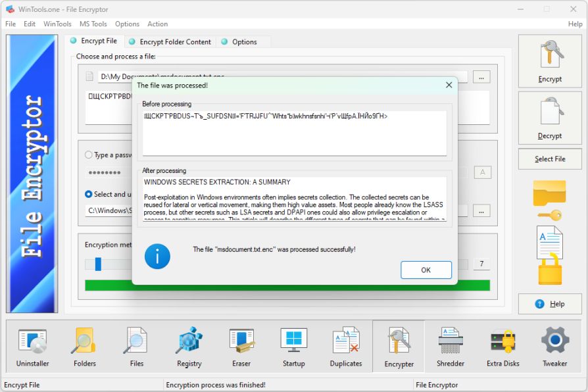588x392 pixels.
Task: Click the blue info icon in dialog
Action: click(x=157, y=257)
